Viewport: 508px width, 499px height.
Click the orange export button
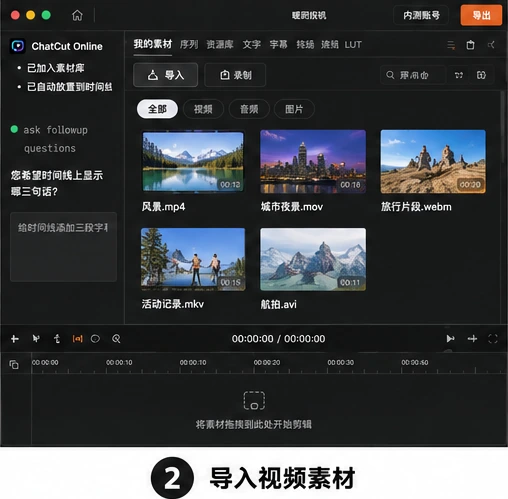pos(481,15)
